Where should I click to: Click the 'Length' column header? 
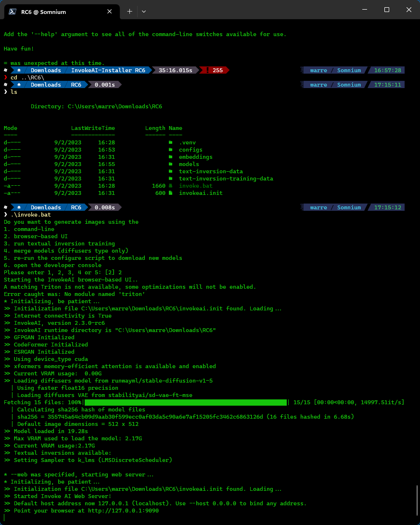155,128
